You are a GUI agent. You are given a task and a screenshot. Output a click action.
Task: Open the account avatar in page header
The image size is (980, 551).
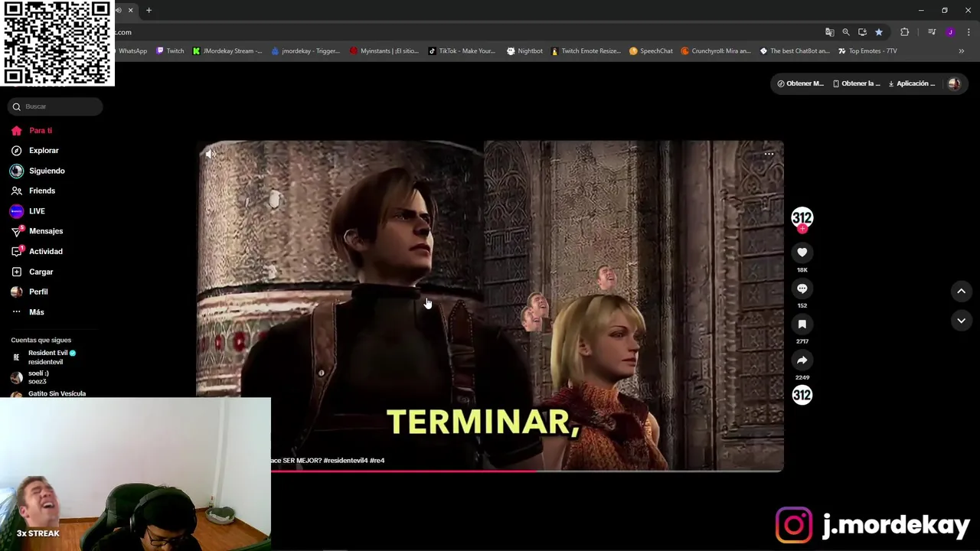click(954, 84)
